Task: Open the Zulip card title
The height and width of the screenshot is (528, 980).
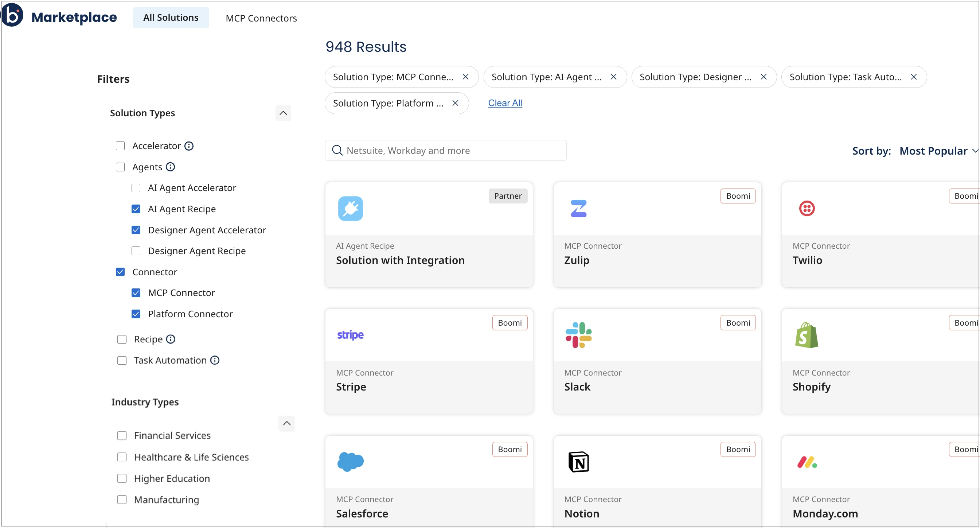Action: click(576, 260)
